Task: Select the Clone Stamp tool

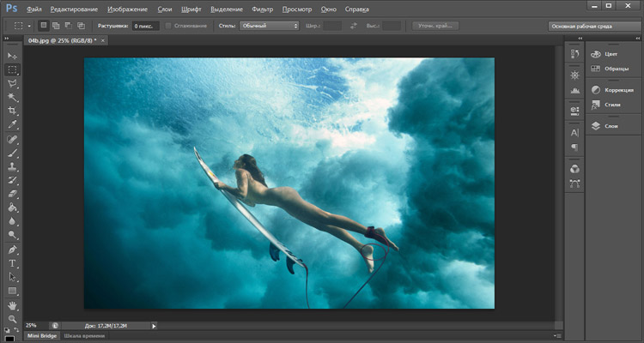Action: [12, 167]
